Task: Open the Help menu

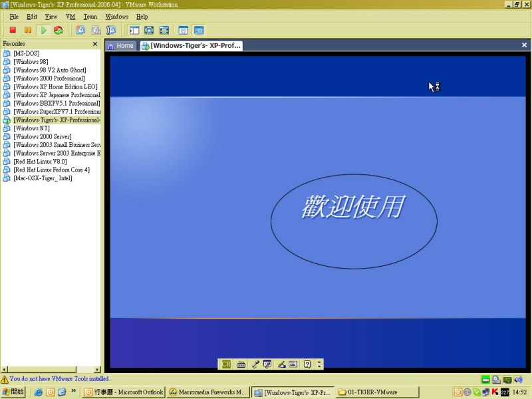Action: click(142, 17)
